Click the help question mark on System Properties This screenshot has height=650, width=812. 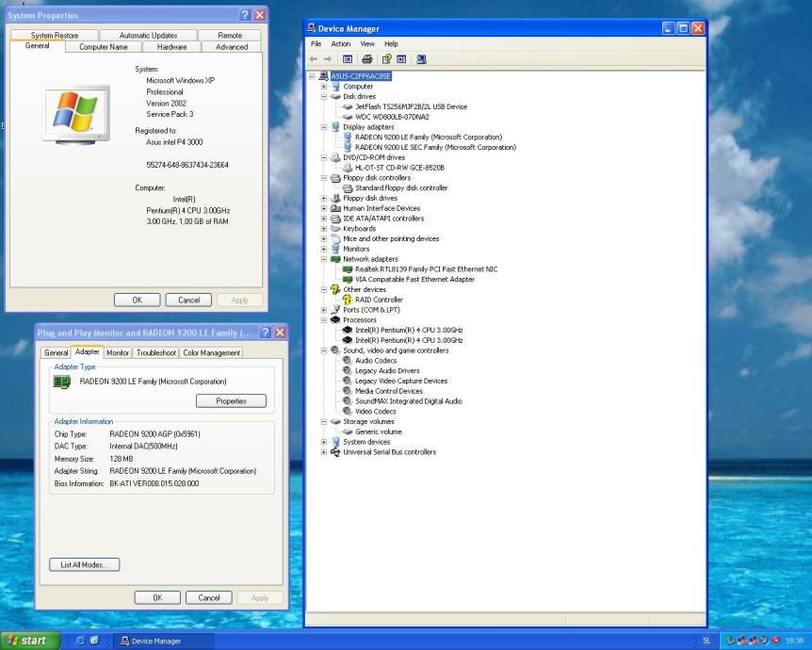click(x=244, y=16)
